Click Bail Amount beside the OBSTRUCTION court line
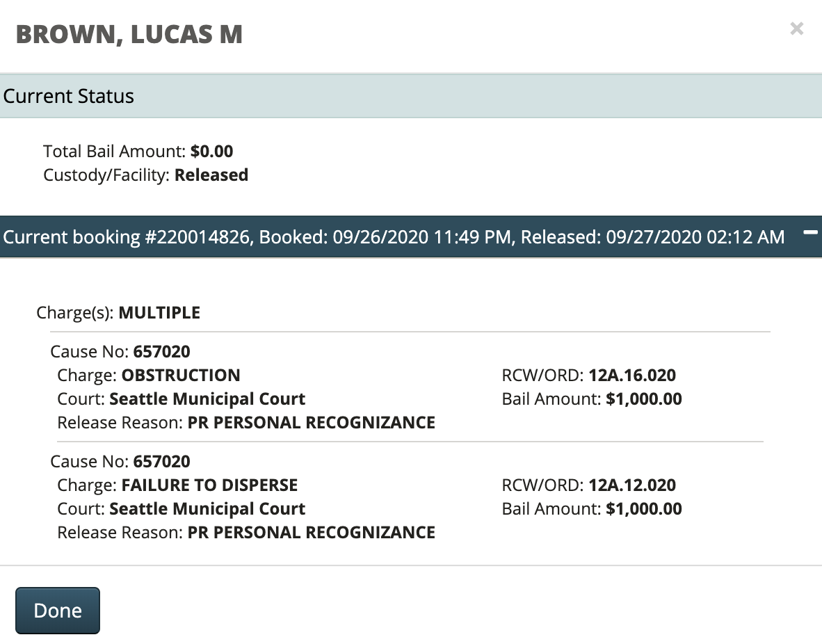 (x=643, y=399)
